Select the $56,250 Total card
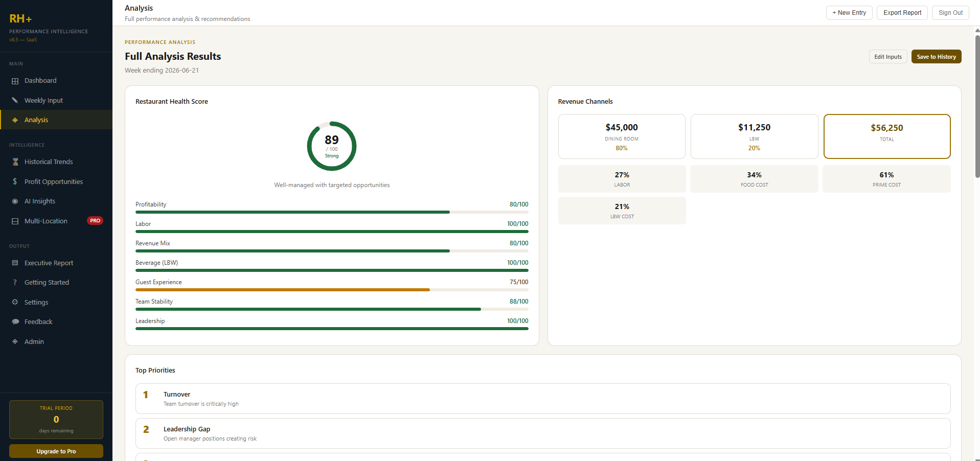Screen dimensions: 980x461 click(x=887, y=136)
